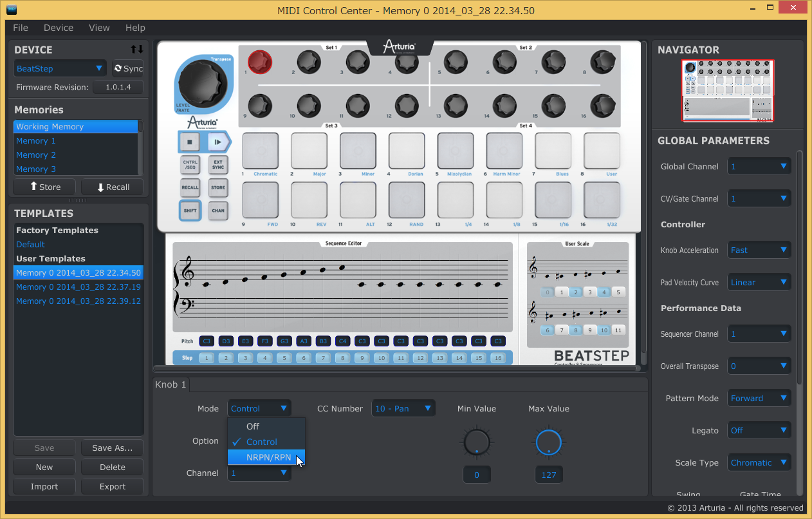Select pad 2 labeled Major
Viewport: 812px width, 519px height.
point(309,151)
